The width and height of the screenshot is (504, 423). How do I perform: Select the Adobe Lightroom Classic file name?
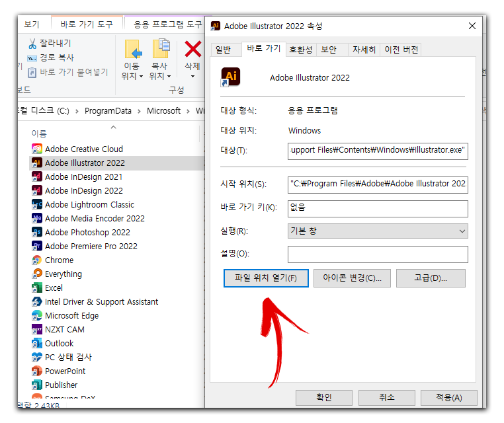(x=90, y=205)
